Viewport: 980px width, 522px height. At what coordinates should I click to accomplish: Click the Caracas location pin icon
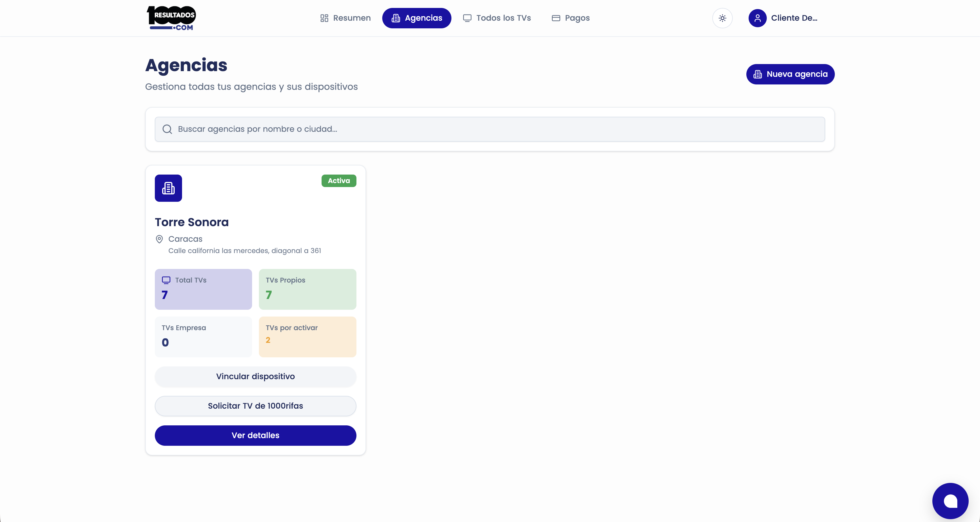click(x=159, y=239)
